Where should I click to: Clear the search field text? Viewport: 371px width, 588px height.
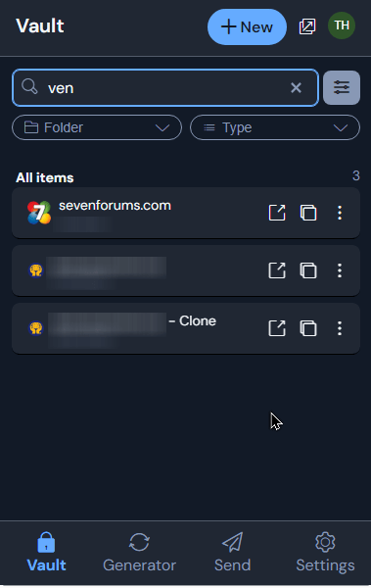point(296,88)
